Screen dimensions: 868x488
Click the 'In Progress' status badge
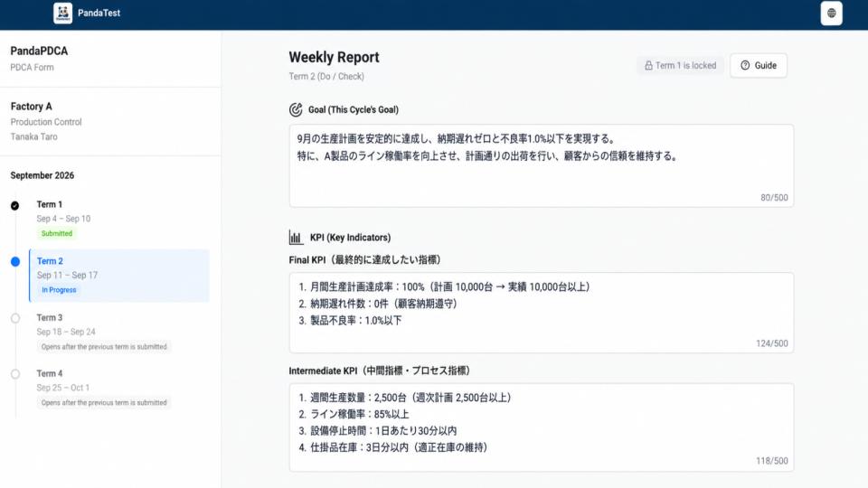click(x=59, y=290)
